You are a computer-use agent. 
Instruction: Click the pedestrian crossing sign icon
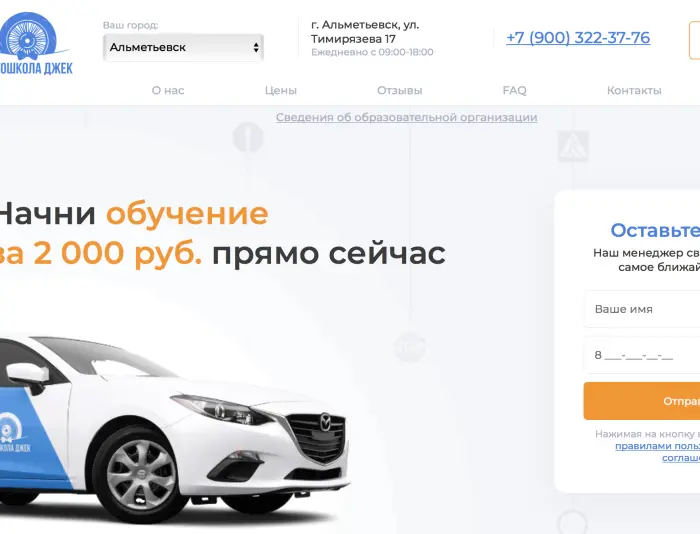click(x=573, y=146)
